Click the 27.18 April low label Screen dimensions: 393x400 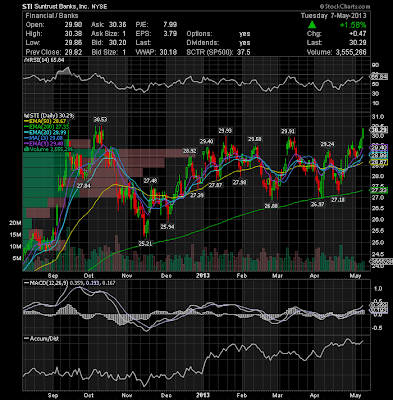point(338,200)
